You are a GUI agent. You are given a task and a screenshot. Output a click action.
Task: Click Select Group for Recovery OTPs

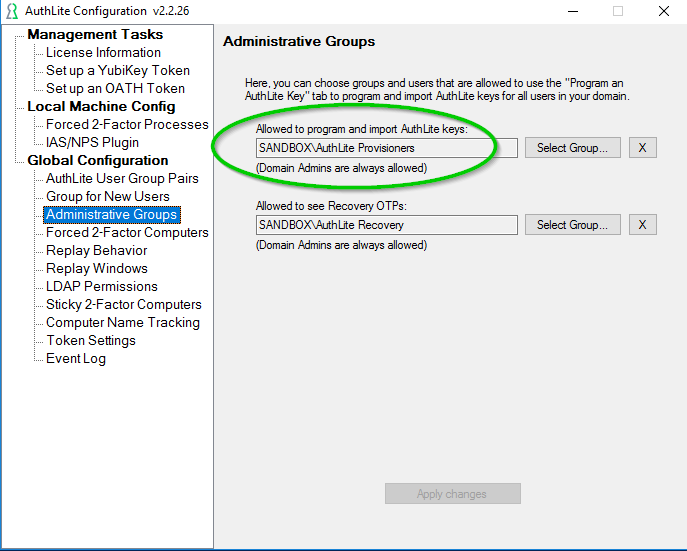tap(573, 225)
